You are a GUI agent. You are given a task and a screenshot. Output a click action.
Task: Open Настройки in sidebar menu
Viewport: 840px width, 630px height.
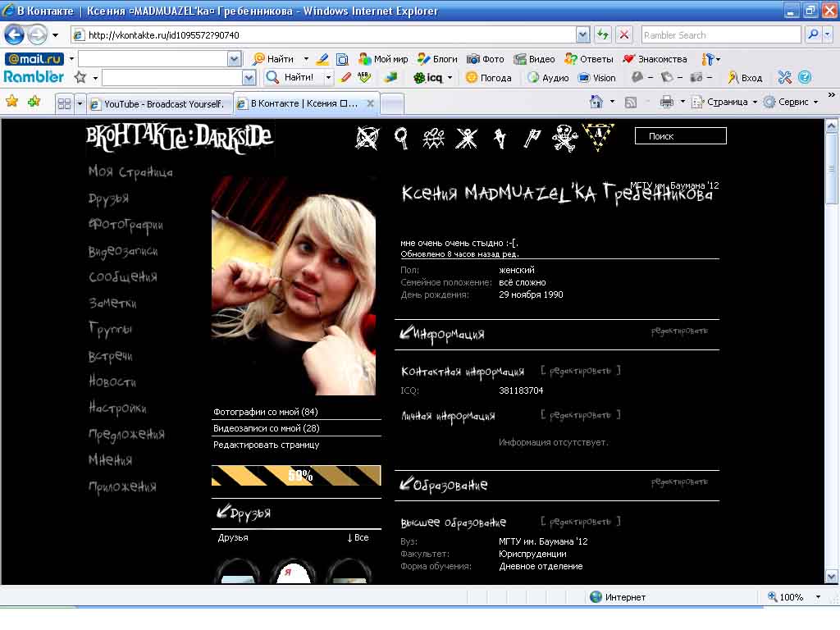click(x=117, y=408)
